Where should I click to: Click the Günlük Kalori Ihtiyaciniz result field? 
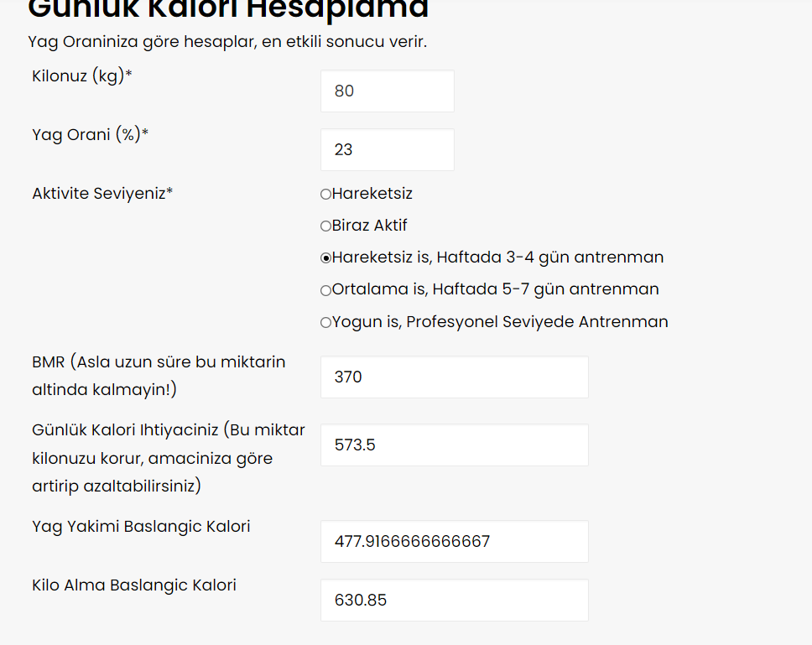[454, 445]
